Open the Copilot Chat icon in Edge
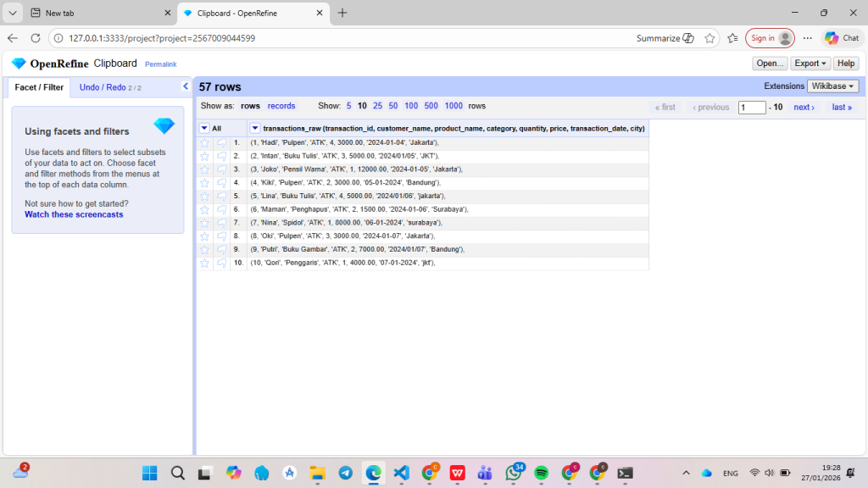This screenshot has height=488, width=868. (842, 38)
